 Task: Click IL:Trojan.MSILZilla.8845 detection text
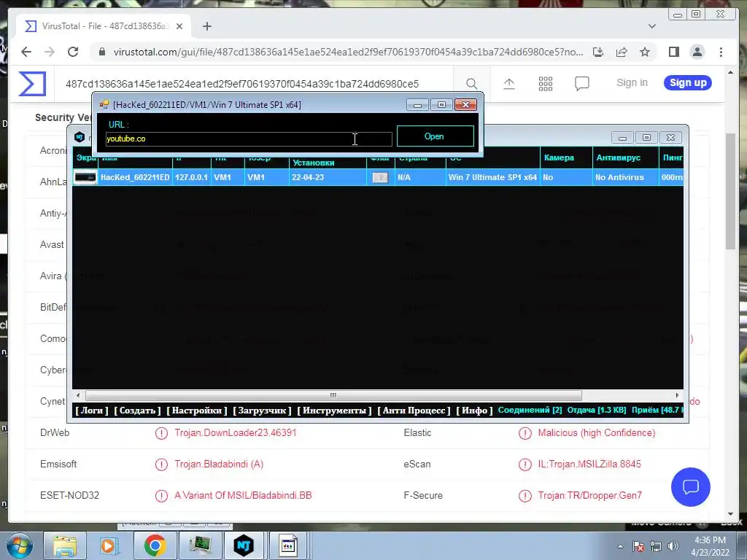point(589,464)
